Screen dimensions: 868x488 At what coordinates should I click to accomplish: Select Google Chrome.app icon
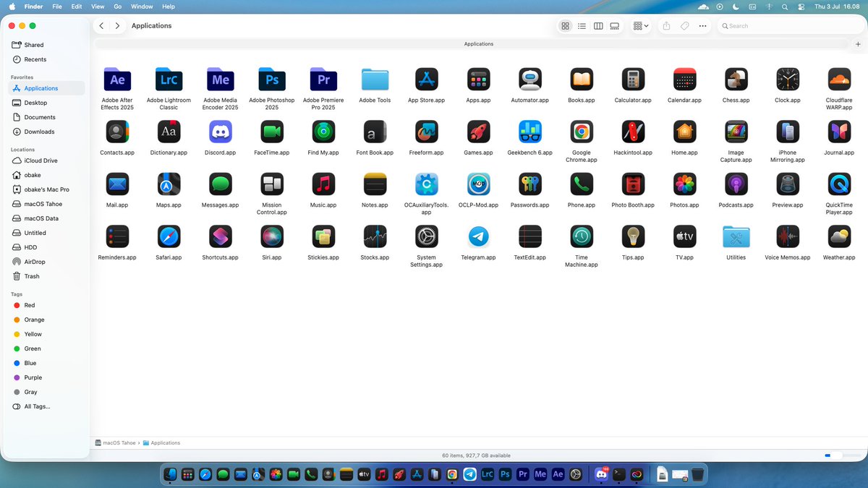(582, 132)
